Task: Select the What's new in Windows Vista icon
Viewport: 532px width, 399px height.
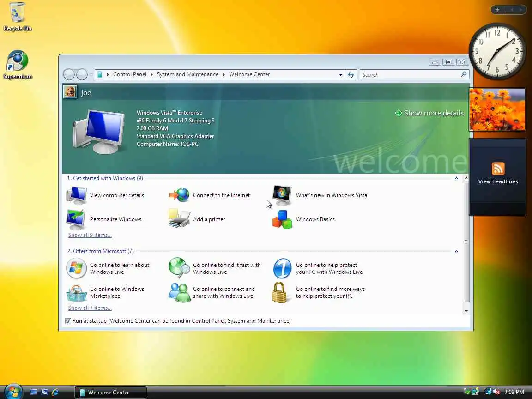Action: click(282, 195)
